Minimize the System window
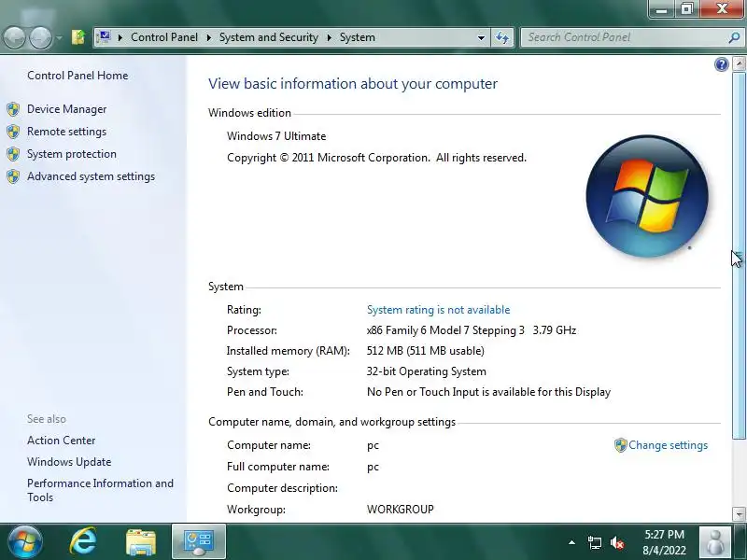 tap(661, 8)
